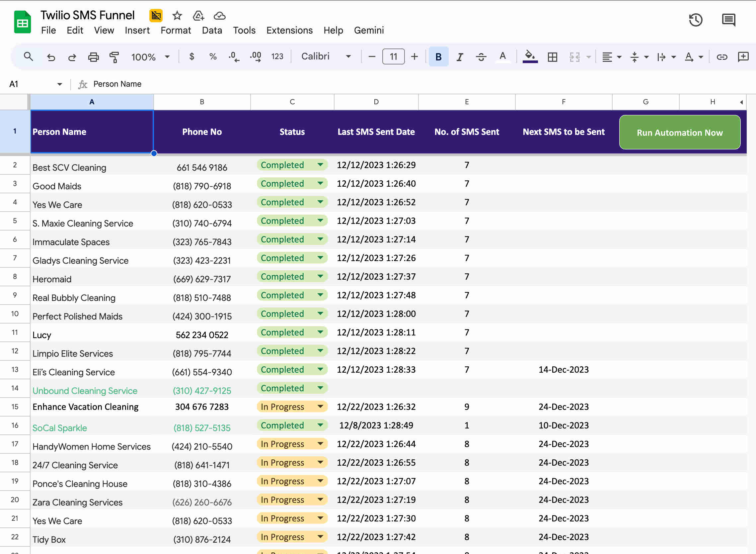756x554 pixels.
Task: Open version history clock icon
Action: (696, 20)
